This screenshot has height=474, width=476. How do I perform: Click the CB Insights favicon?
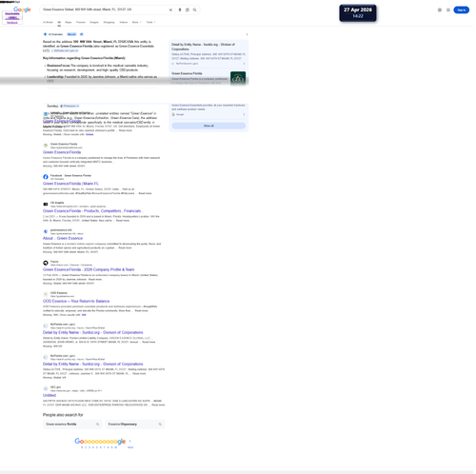pyautogui.click(x=46, y=204)
